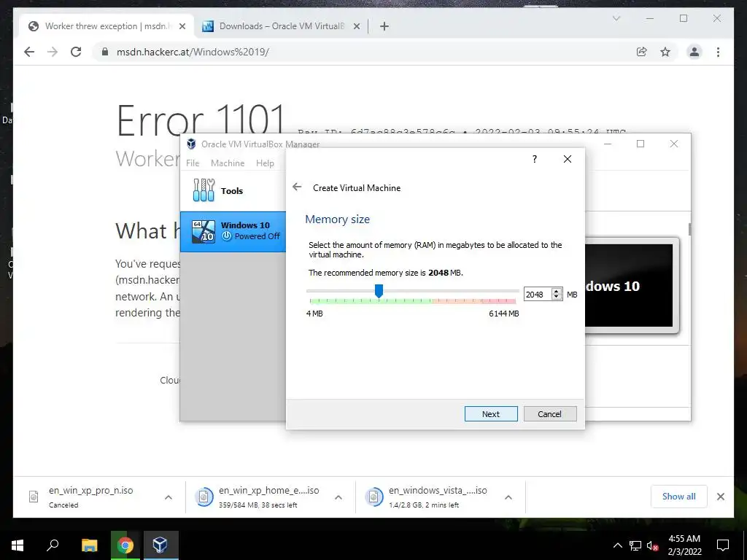Image resolution: width=747 pixels, height=560 pixels.
Task: Click the Windows 10 VM OS icon
Action: (204, 231)
